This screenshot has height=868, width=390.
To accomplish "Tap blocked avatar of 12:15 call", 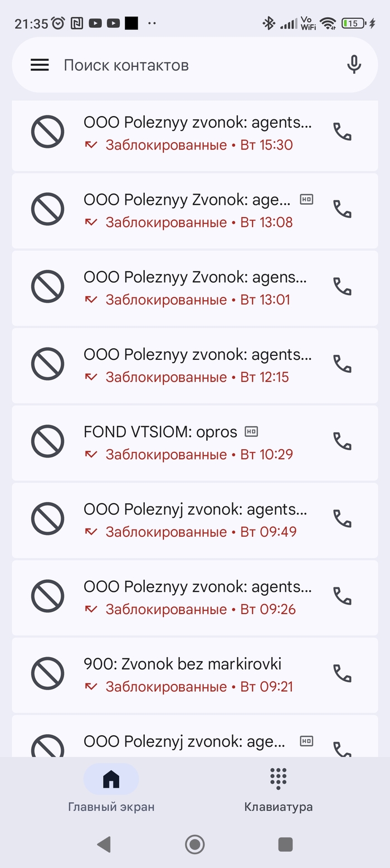I will 48,364.
